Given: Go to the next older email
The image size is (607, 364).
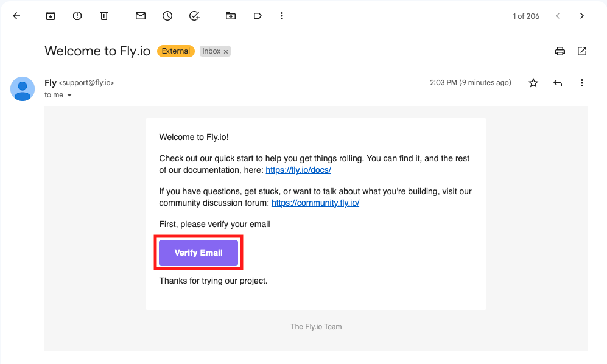Looking at the screenshot, I should 582,16.
